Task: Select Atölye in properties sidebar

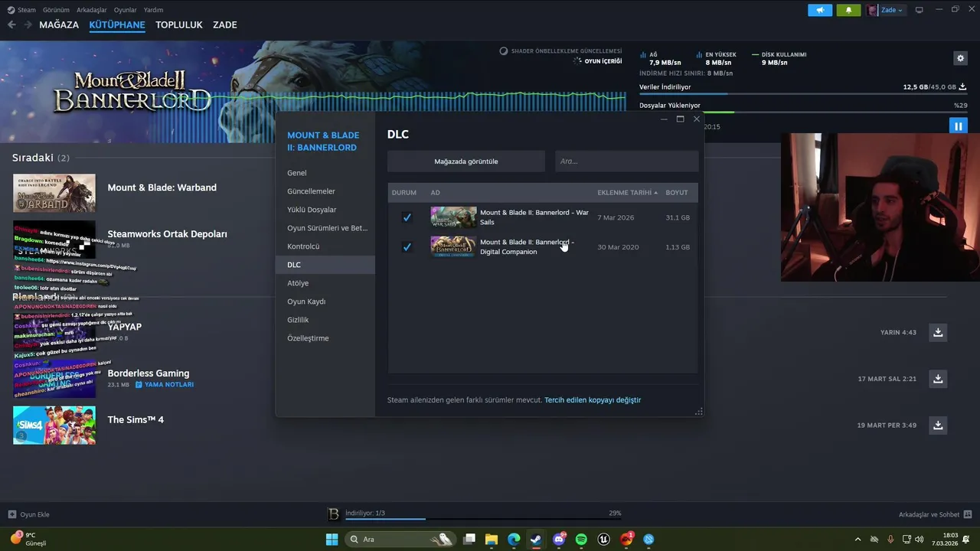Action: [x=325, y=283]
